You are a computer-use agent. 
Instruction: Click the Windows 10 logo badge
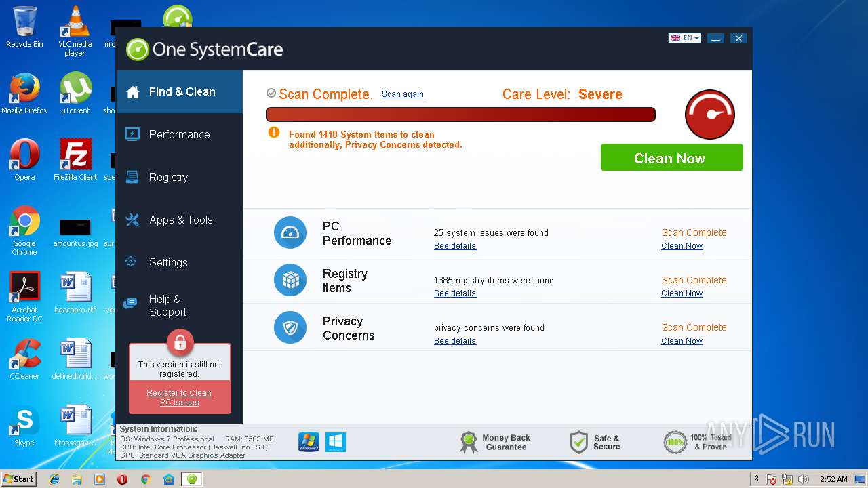pyautogui.click(x=336, y=442)
